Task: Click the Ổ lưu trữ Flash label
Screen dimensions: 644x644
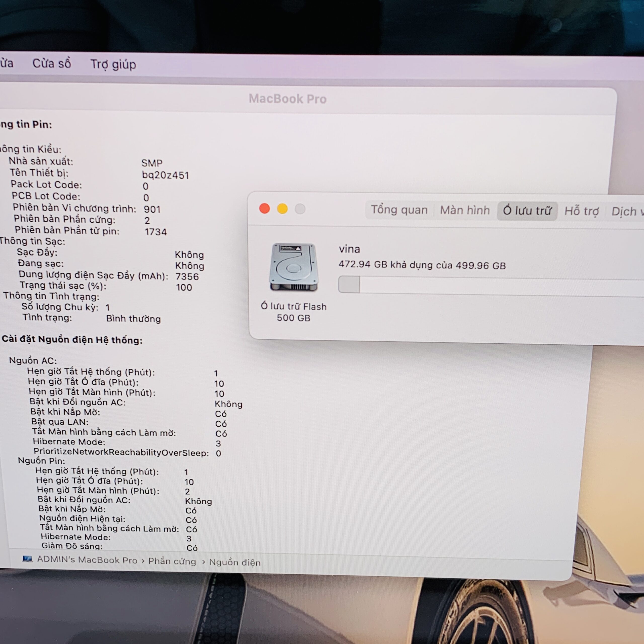Action: click(294, 306)
